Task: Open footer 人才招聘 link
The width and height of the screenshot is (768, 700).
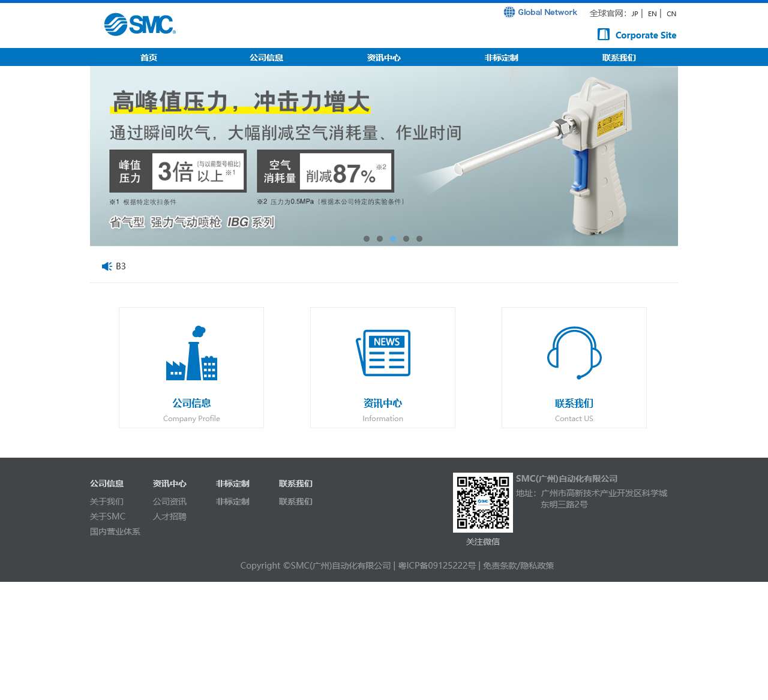Action: (x=170, y=516)
